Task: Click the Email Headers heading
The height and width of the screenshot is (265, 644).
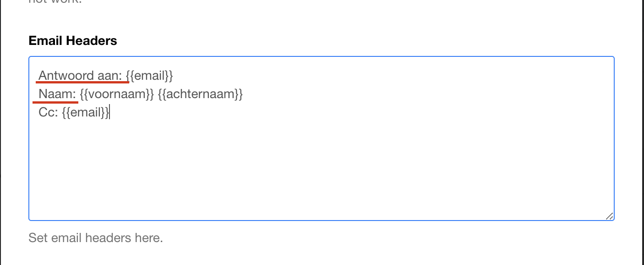Action: coord(72,41)
